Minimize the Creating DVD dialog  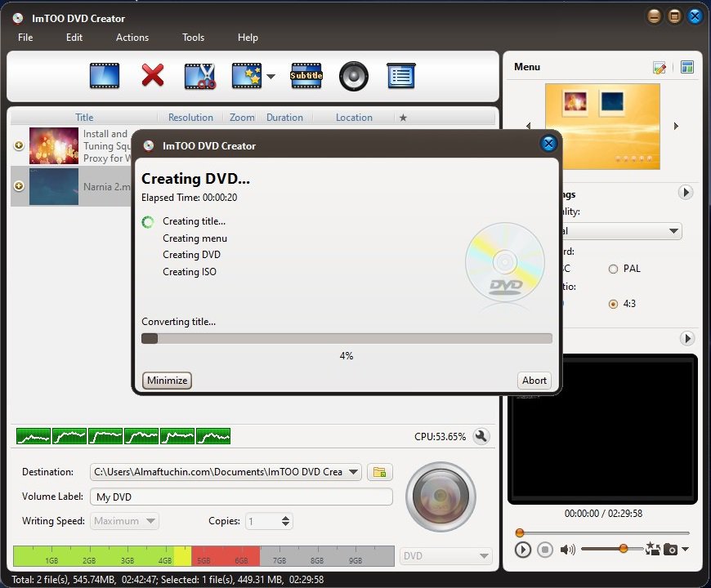pos(166,380)
